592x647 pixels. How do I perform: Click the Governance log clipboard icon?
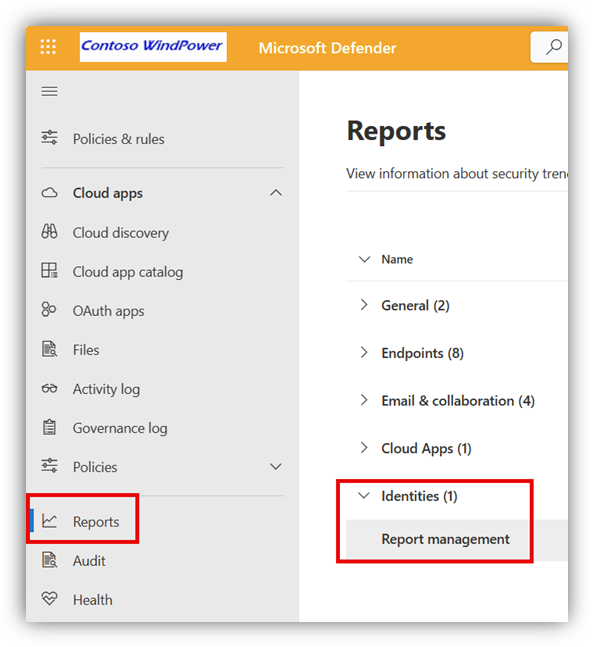(50, 427)
